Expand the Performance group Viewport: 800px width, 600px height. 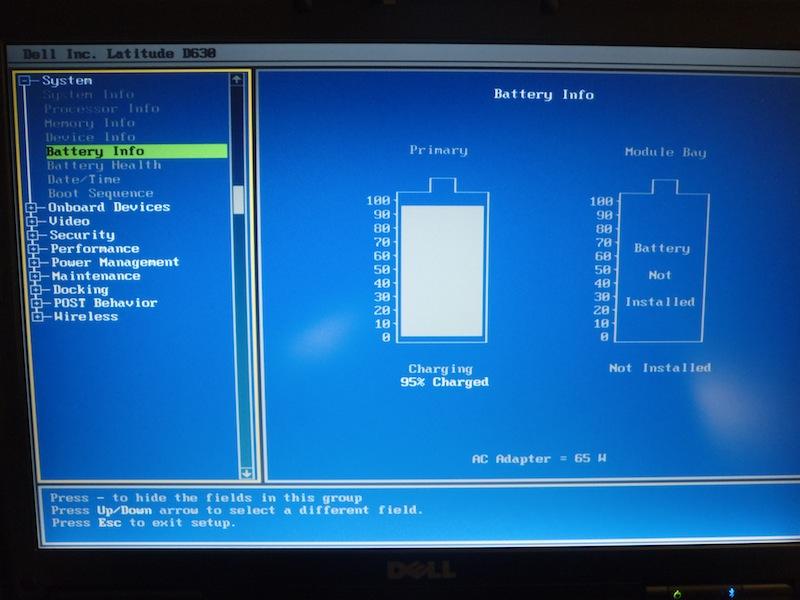point(34,249)
